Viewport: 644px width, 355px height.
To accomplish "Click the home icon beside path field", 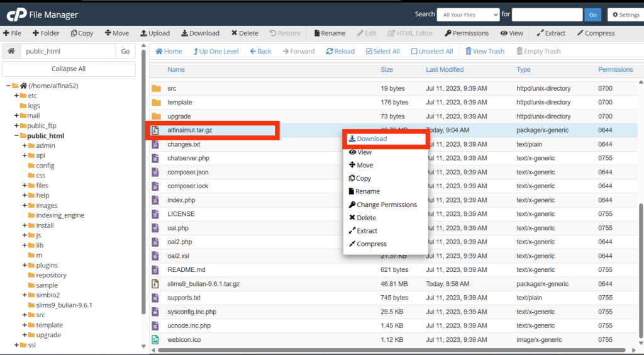I will (x=11, y=52).
